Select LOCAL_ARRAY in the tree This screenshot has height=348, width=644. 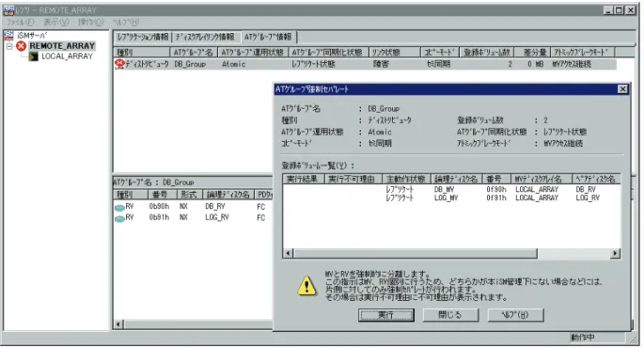pyautogui.click(x=68, y=56)
